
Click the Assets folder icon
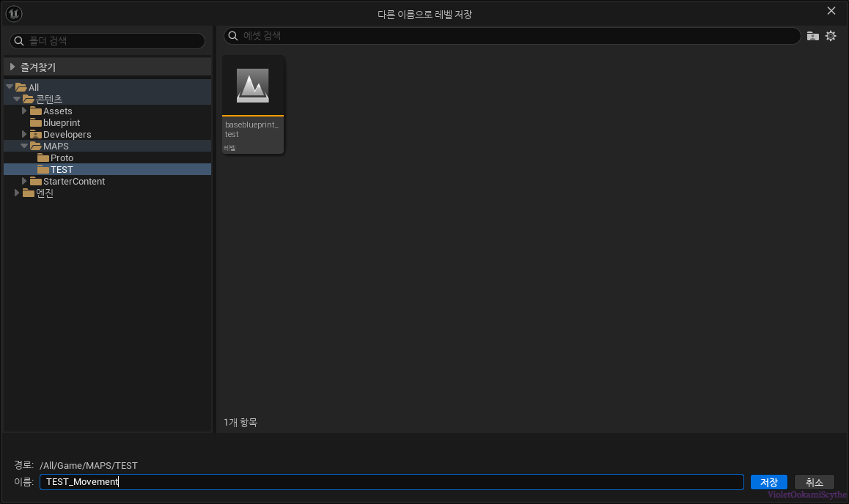36,111
